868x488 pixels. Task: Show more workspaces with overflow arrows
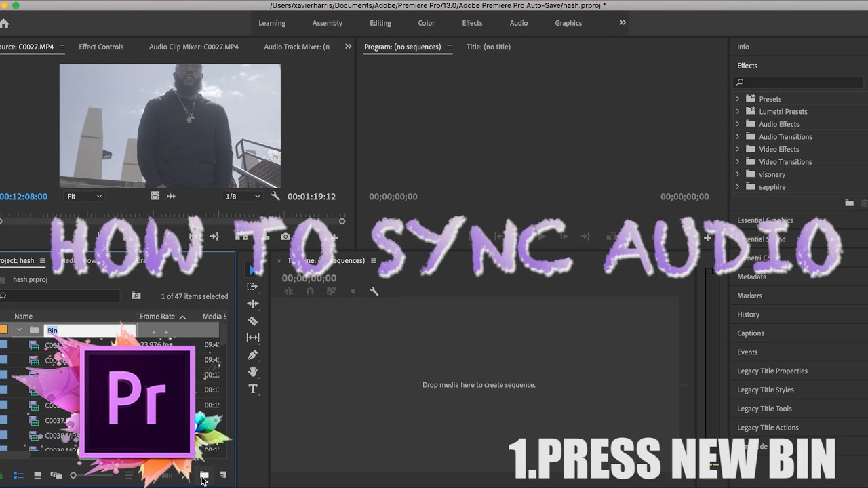623,22
